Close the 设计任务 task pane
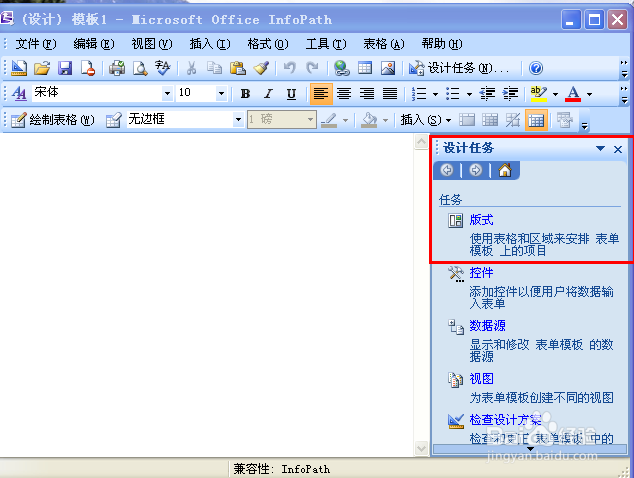The height and width of the screenshot is (478, 634). pos(618,149)
